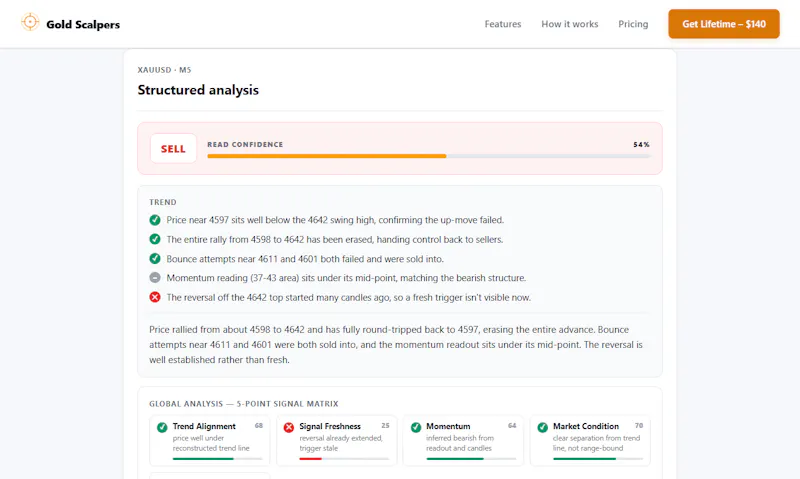The height and width of the screenshot is (479, 800).
Task: Click the Get Lifetime – $140 button
Action: 724,24
